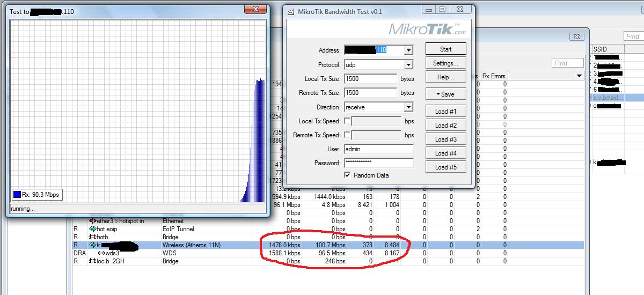This screenshot has width=644, height=295.
Task: Click the MikroTik Bandwidth Test title icon
Action: (290, 11)
